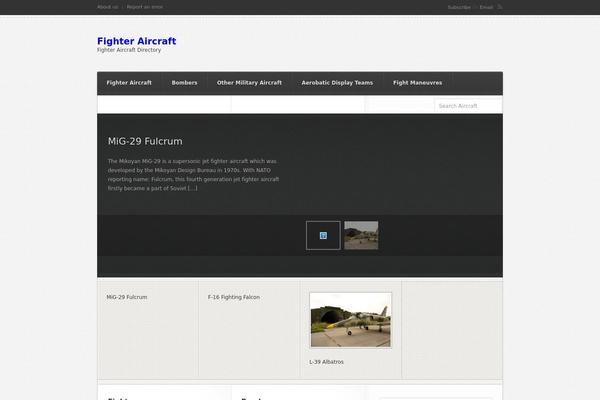This screenshot has height=400, width=600.
Task: Click the MiG-29 description read-more text
Action: (192, 188)
